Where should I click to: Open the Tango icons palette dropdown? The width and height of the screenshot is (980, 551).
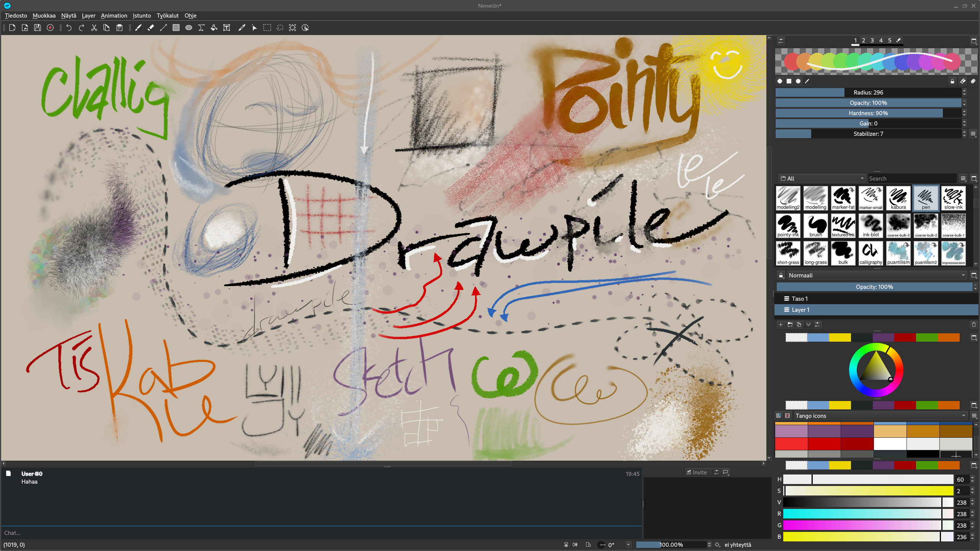(x=879, y=416)
